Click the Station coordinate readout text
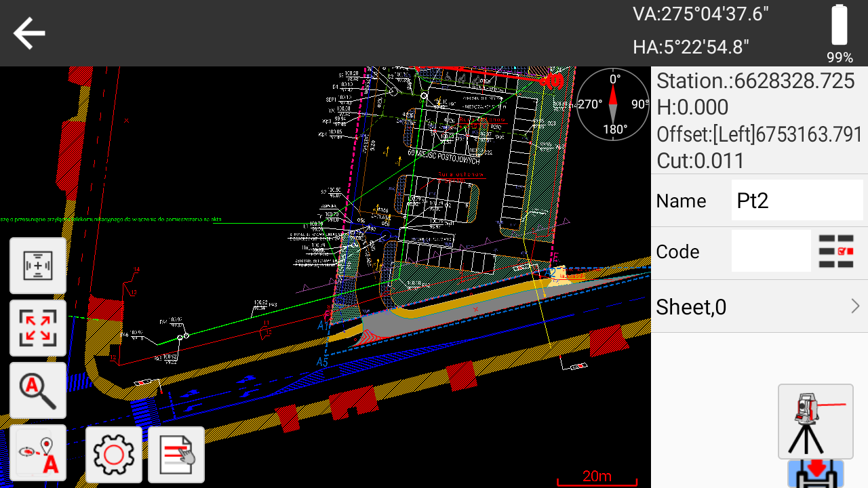868x488 pixels. [x=755, y=81]
